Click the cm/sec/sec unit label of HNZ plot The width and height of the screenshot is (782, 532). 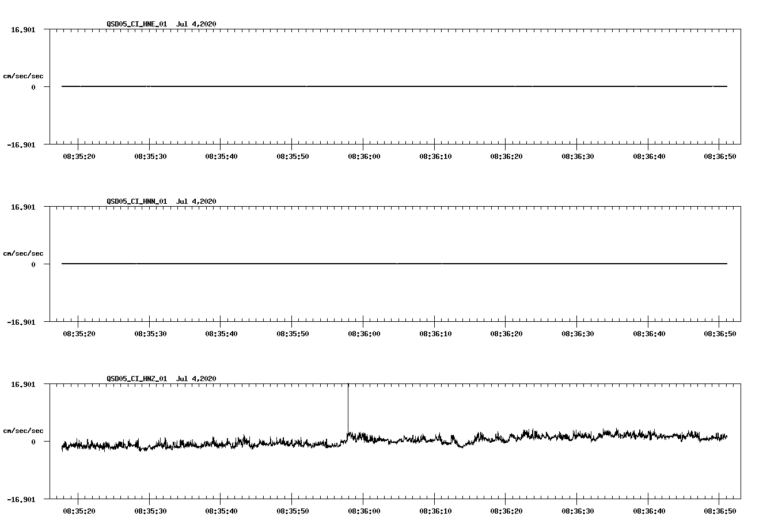click(23, 431)
